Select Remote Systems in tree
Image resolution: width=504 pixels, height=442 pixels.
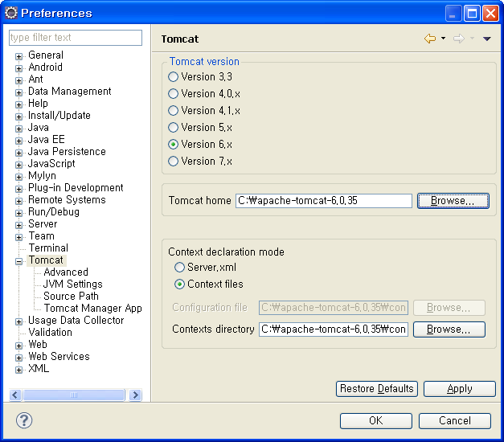(x=67, y=199)
